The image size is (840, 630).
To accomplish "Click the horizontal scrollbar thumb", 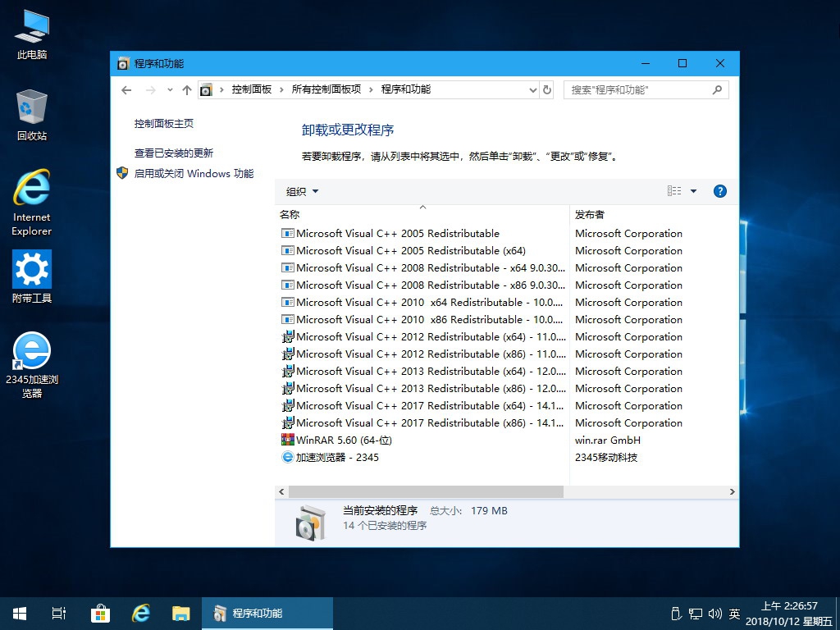I will point(426,492).
